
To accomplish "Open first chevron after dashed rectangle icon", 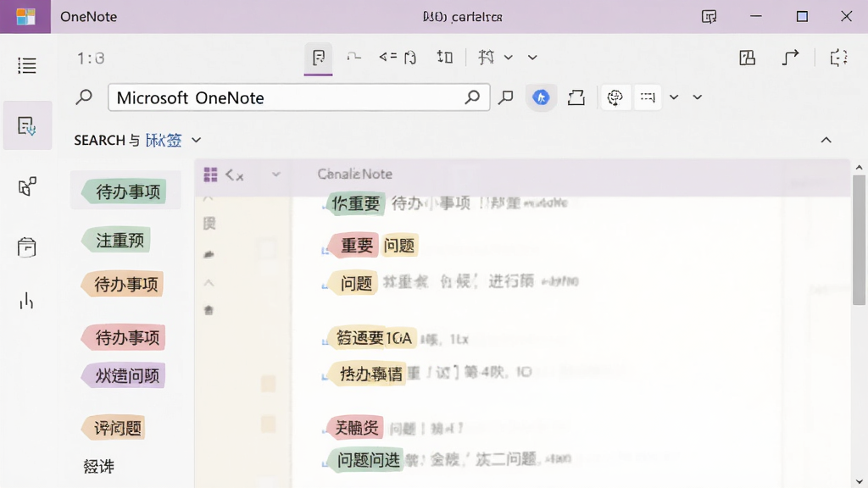I will (674, 97).
